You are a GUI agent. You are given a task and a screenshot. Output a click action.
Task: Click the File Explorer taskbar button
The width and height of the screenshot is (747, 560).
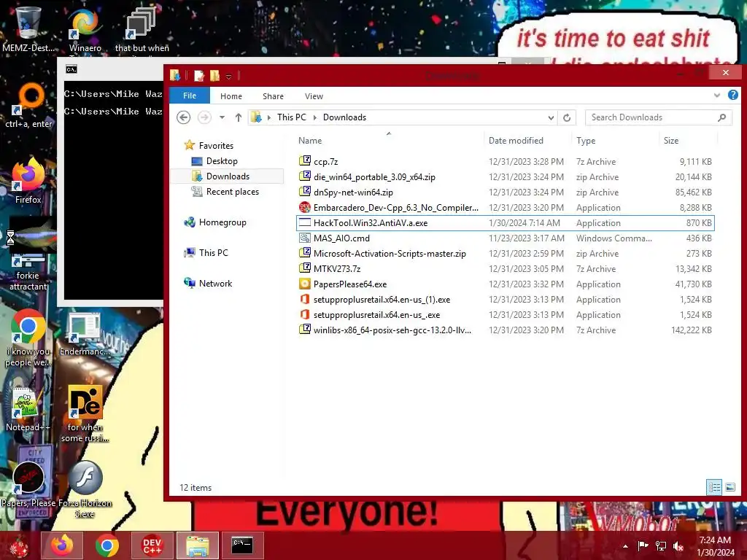tap(197, 545)
